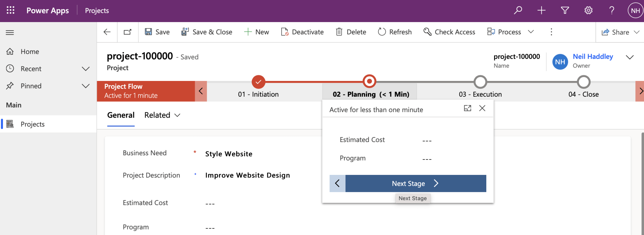
Task: Open the app launcher waffle icon
Action: pos(11,11)
